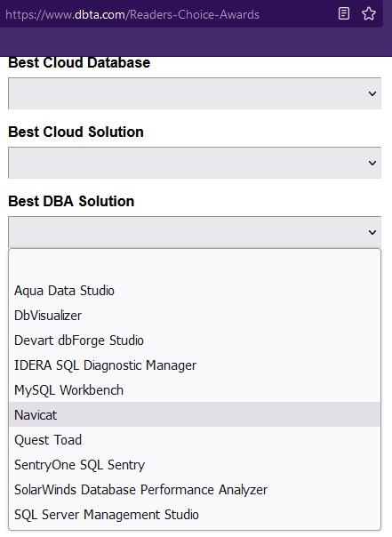Select Quest Toad from the list
Viewport: 392px width, 537px height.
[195, 440]
